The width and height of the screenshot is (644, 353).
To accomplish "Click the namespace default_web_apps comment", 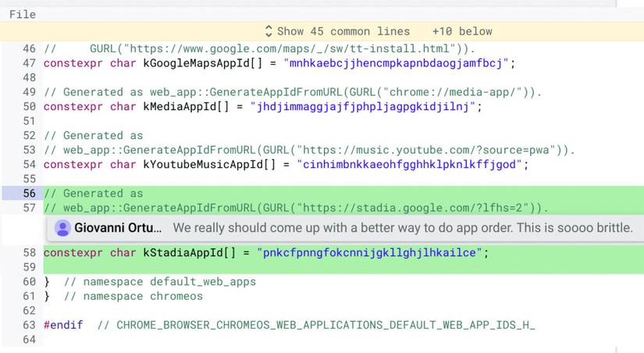I will (x=160, y=282).
